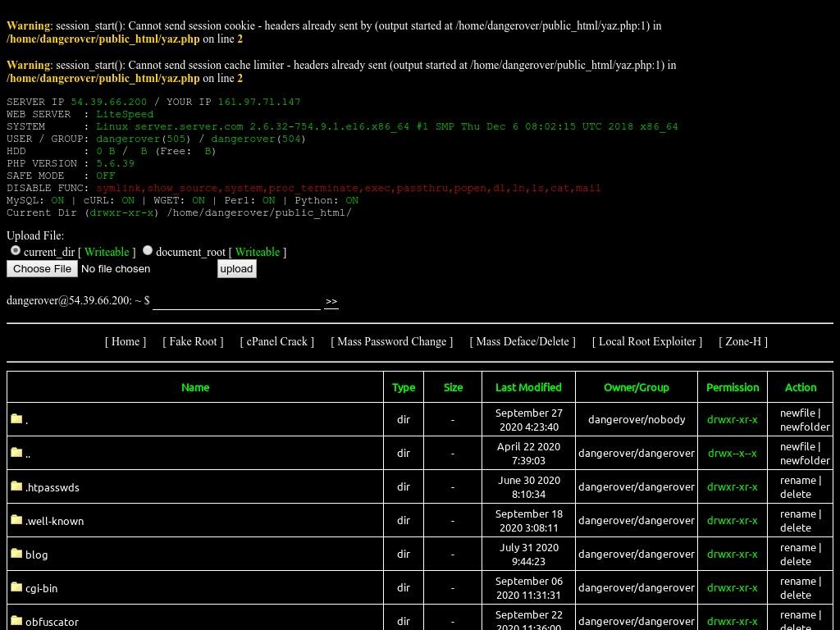Click the folder icon for .htpasswds
Image resolution: width=840 pixels, height=630 pixels.
[x=16, y=486]
